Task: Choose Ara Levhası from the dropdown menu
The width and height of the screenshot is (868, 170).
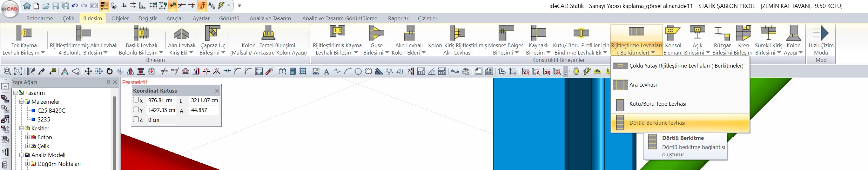Action: [x=643, y=85]
